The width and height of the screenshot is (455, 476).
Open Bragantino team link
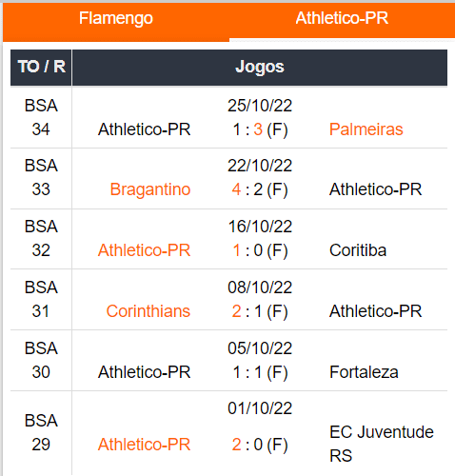pyautogui.click(x=150, y=189)
